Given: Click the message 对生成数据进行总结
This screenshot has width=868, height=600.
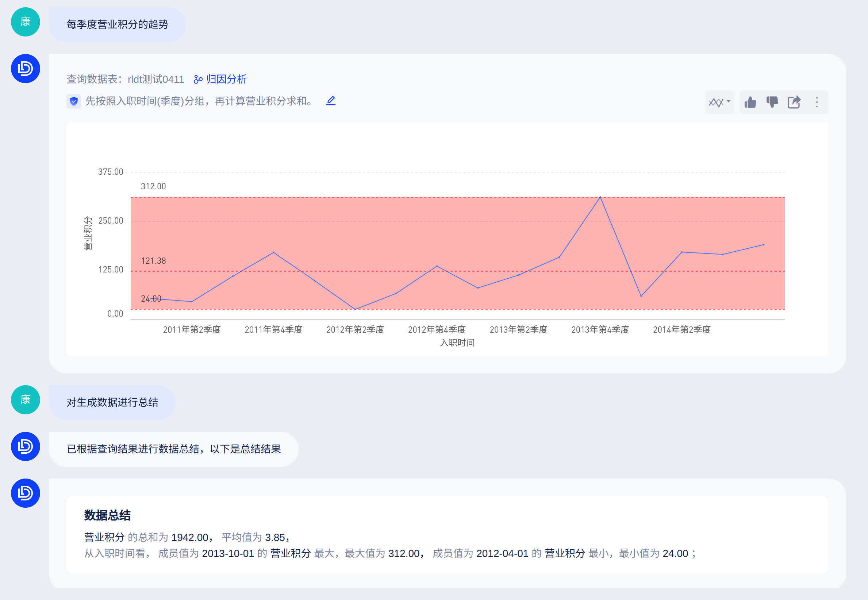Looking at the screenshot, I should coord(112,402).
